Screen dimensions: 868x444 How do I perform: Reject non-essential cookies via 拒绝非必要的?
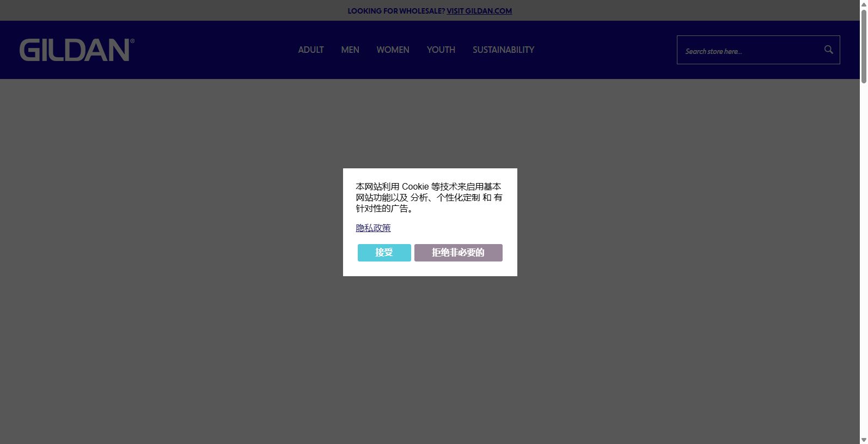click(459, 253)
